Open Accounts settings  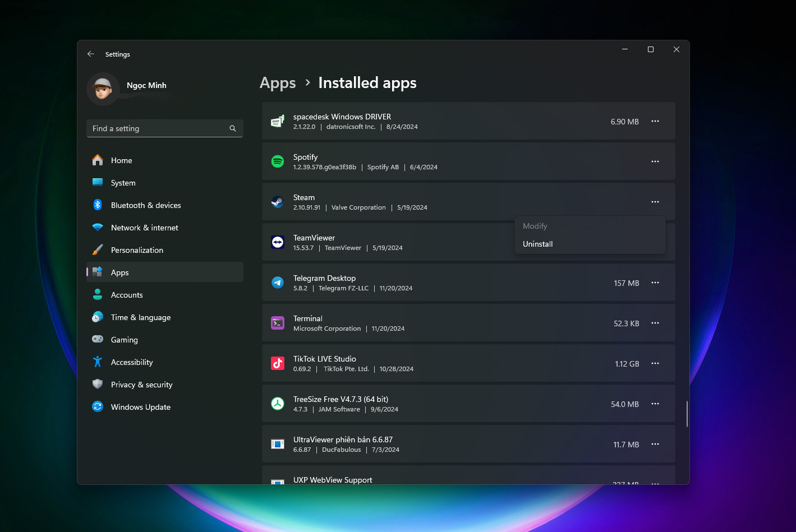(x=165, y=295)
